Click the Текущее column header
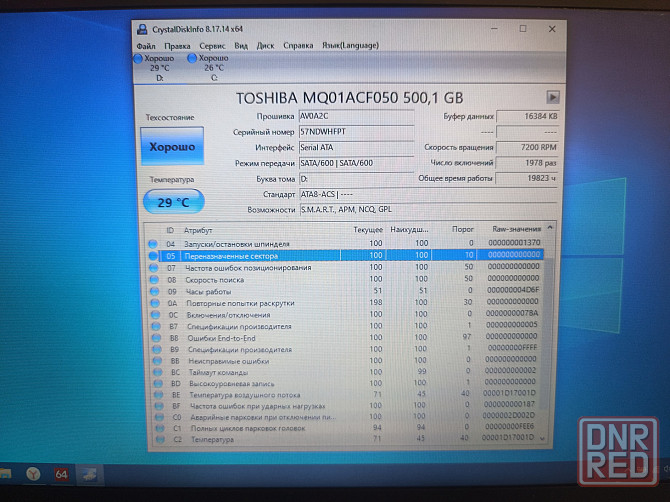Screen dimensions: 670x502 pos(368,230)
